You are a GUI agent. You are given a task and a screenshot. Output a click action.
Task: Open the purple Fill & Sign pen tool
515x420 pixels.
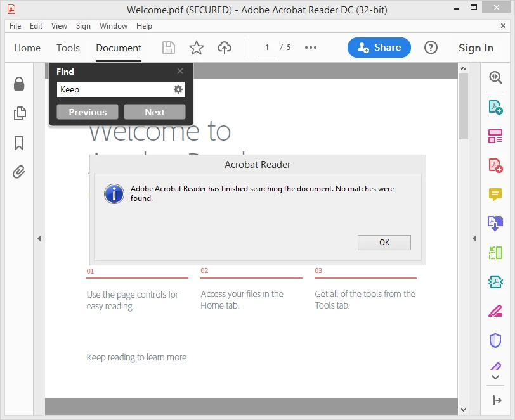pos(495,366)
